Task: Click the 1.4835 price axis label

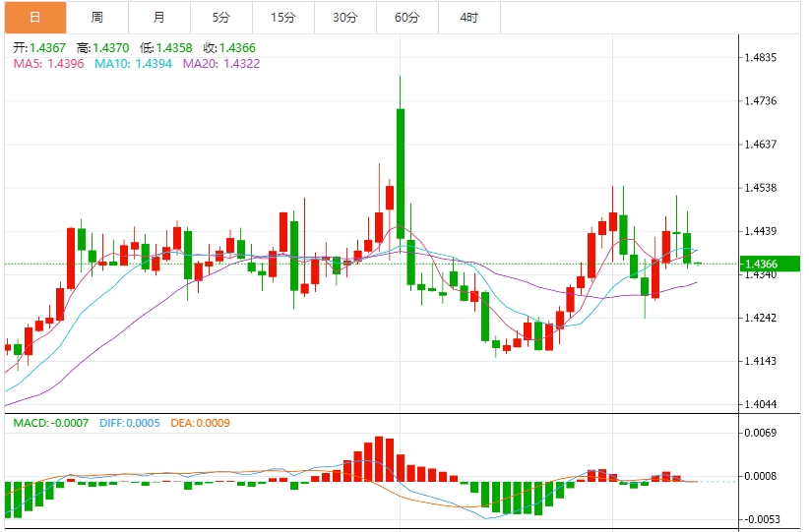Action: click(x=761, y=57)
